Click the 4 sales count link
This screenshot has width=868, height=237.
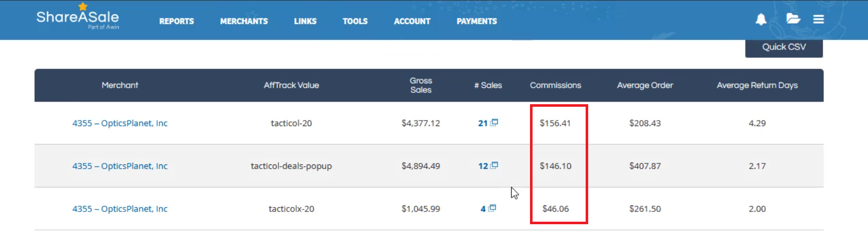(x=483, y=209)
